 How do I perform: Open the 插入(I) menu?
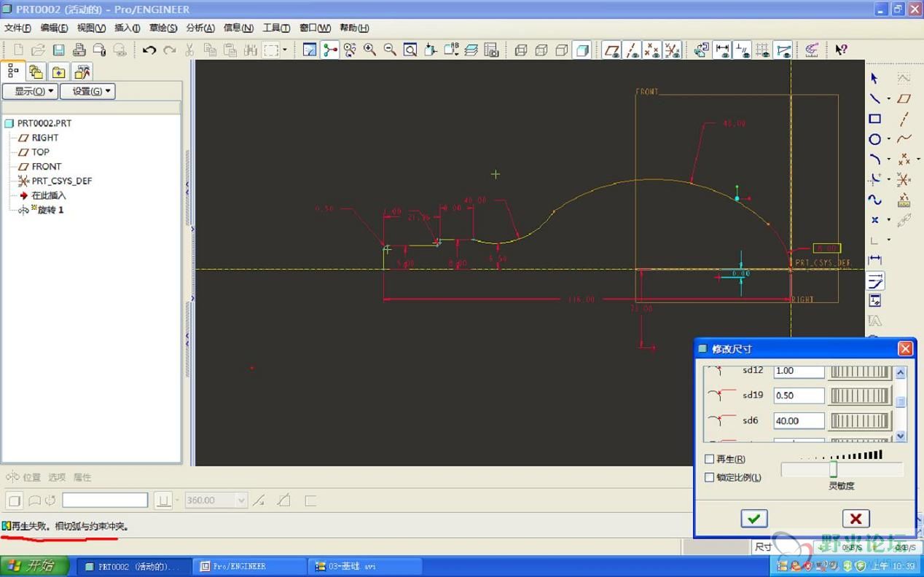pyautogui.click(x=127, y=28)
